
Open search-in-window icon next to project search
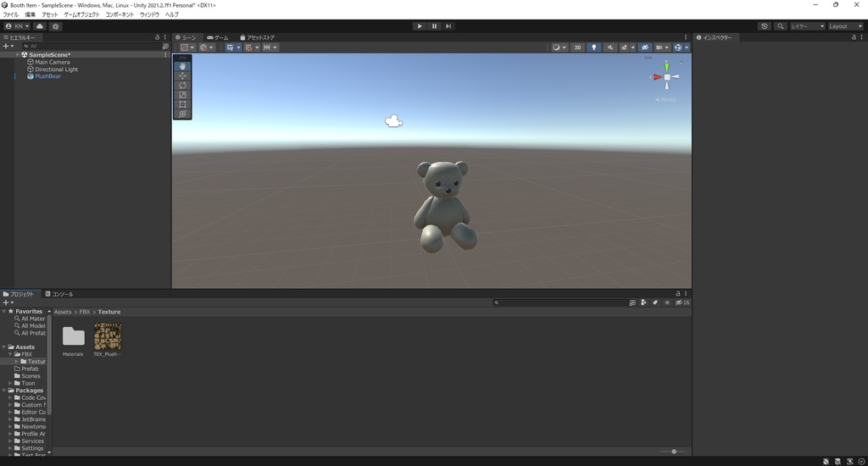(x=632, y=302)
